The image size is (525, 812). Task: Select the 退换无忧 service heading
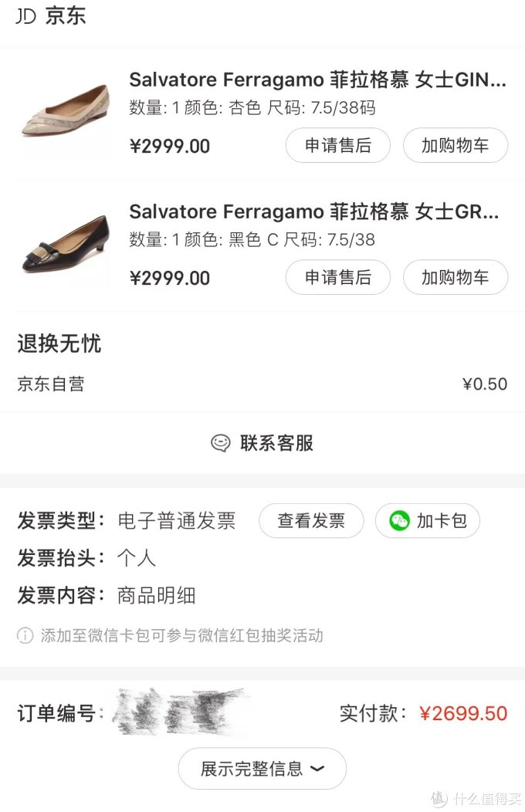(59, 343)
